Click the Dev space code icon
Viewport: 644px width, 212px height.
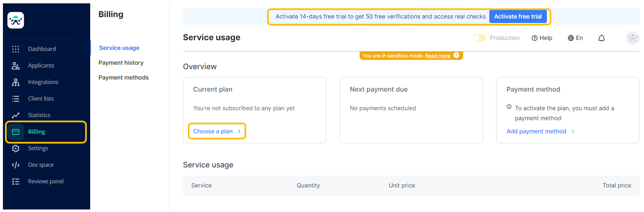coord(16,165)
